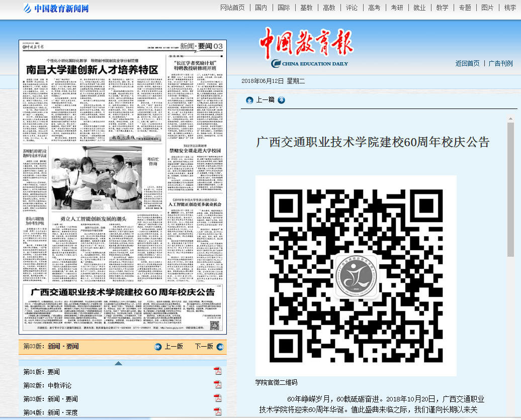Select 第04版：新闻·深度 from page list
This screenshot has height=420, width=521.
tap(50, 412)
